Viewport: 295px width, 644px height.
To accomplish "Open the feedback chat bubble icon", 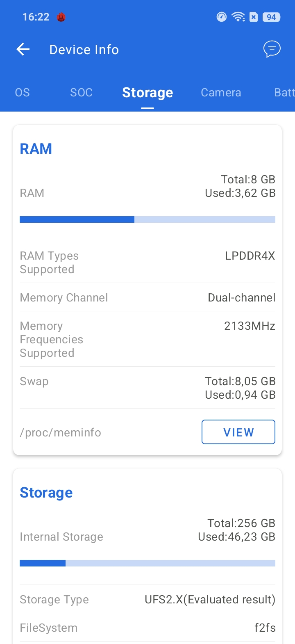I will (x=272, y=50).
